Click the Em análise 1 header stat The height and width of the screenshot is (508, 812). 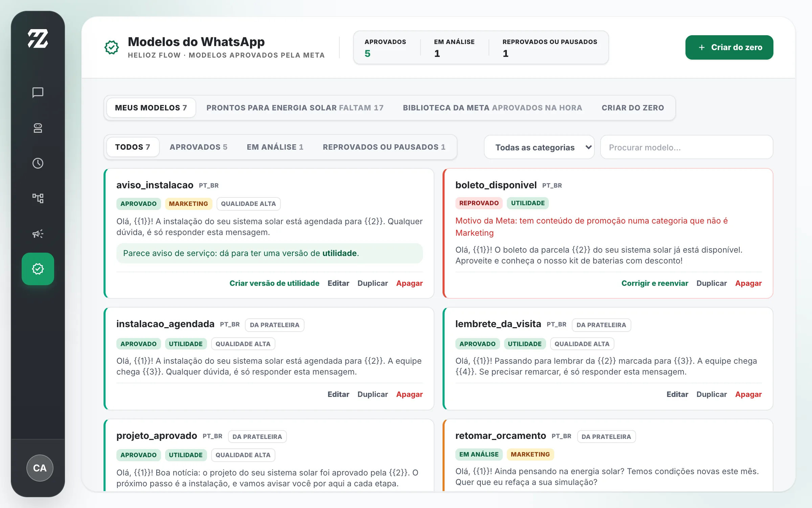tap(454, 48)
